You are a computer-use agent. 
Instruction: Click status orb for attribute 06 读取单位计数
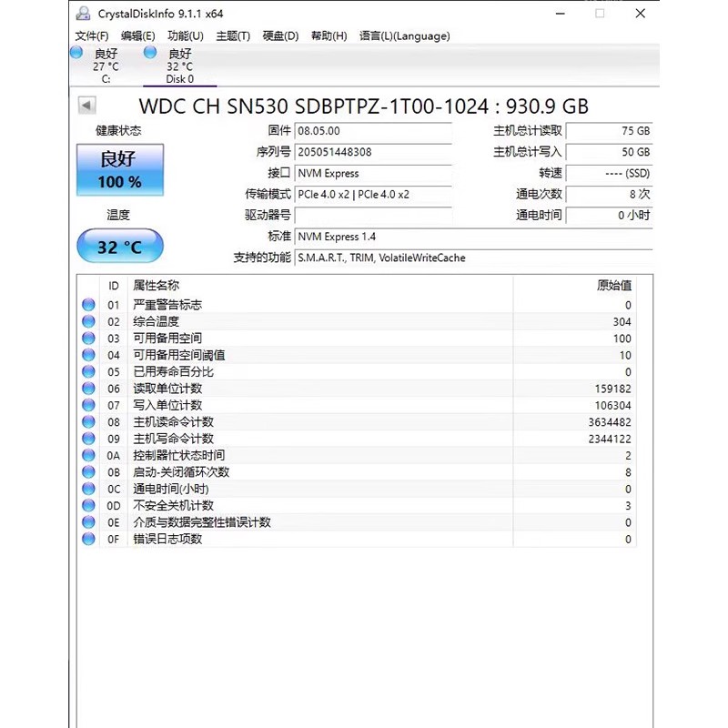pyautogui.click(x=88, y=389)
